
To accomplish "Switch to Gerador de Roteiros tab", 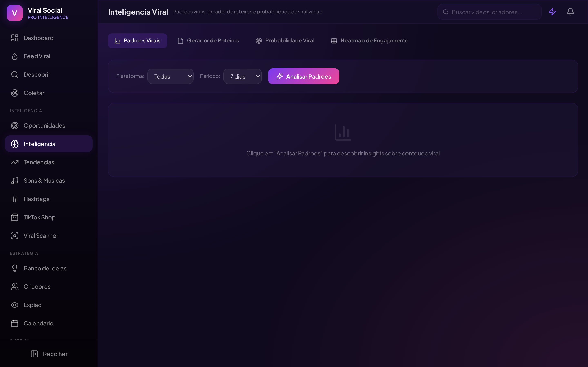I will click(208, 41).
